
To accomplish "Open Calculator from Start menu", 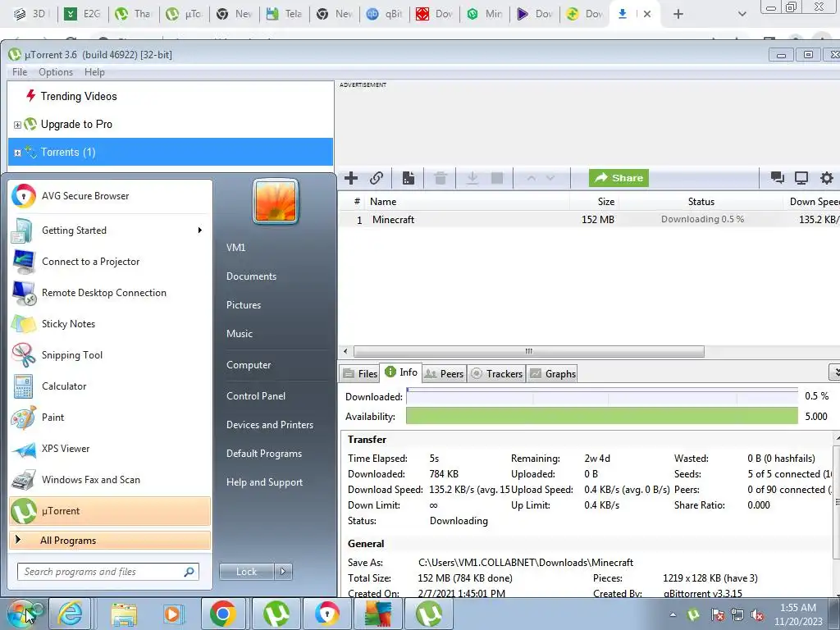I will (110, 386).
